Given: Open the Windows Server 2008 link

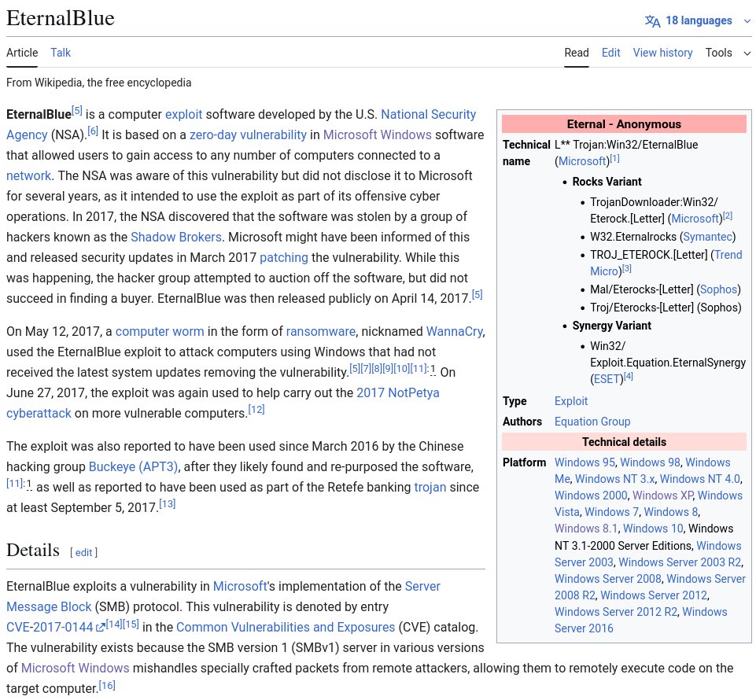Looking at the screenshot, I should coord(608,579).
